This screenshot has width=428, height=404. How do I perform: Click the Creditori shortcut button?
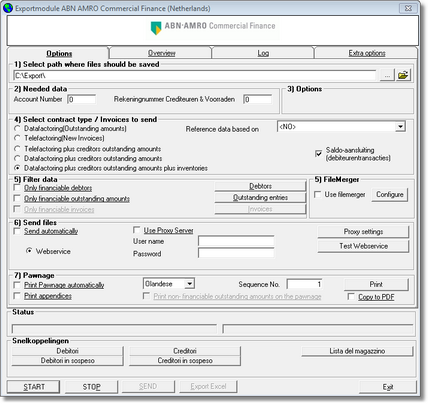pyautogui.click(x=185, y=351)
